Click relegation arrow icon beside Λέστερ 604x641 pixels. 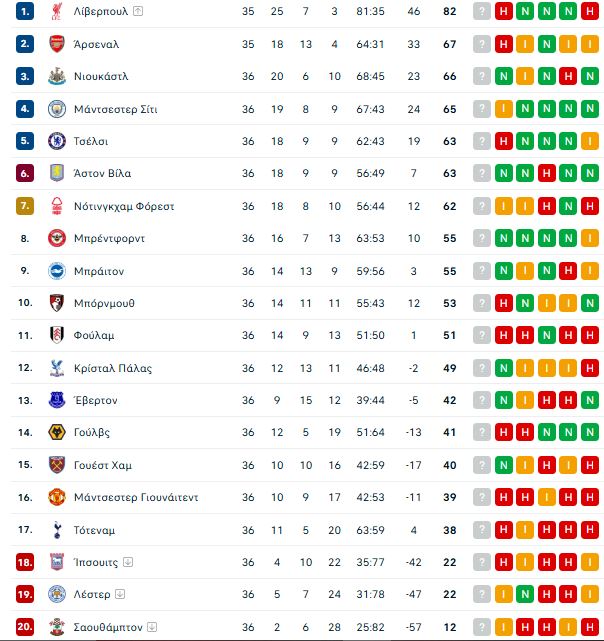pyautogui.click(x=120, y=594)
